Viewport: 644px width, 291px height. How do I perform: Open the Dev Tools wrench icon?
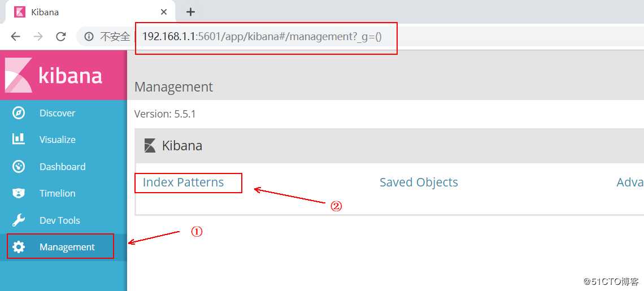pyautogui.click(x=19, y=220)
